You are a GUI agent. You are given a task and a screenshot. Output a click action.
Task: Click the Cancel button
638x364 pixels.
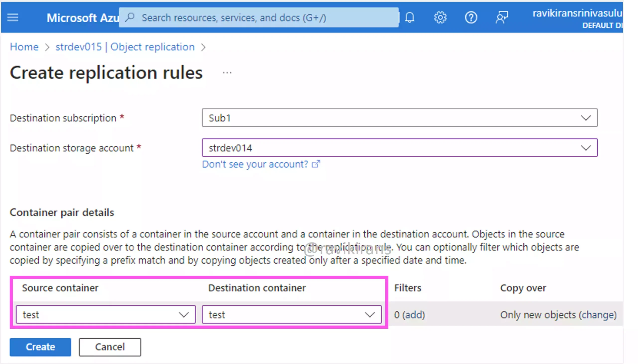pos(110,347)
